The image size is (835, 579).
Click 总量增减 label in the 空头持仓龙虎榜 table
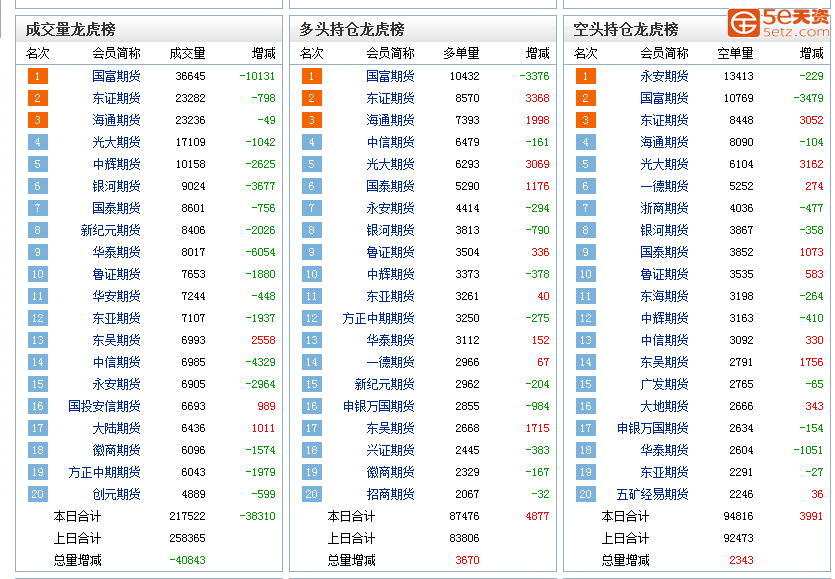click(625, 560)
